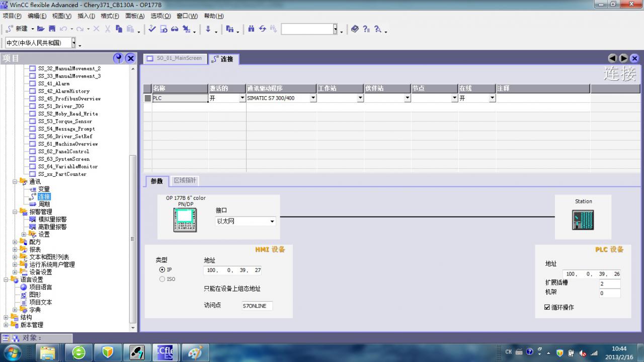
Task: Click the volume speaker tray icon
Action: coord(583,353)
